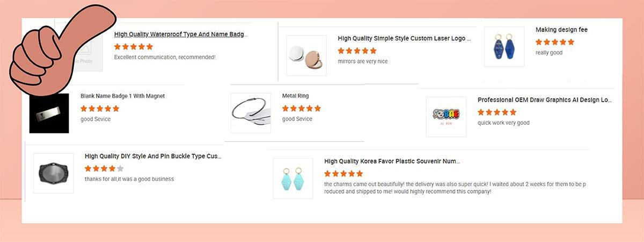
Task: Open the Simple Style Custom Laser Logo title
Action: pyautogui.click(x=404, y=39)
